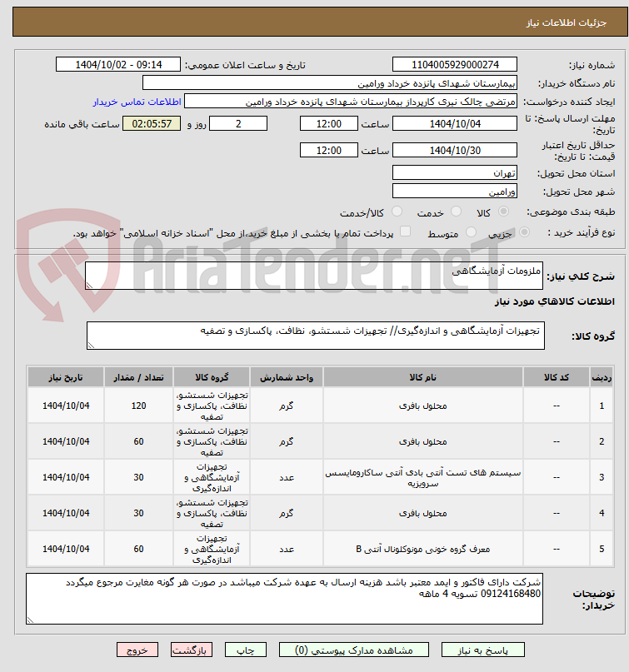
Task: Click the تعداد / مقدار column header
Action: pos(138,377)
